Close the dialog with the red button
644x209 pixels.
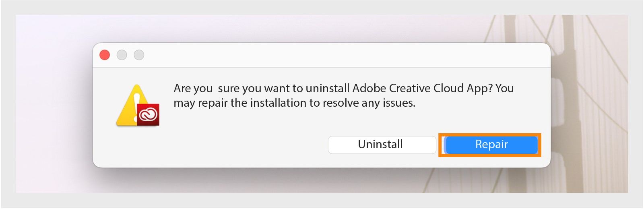coord(105,55)
